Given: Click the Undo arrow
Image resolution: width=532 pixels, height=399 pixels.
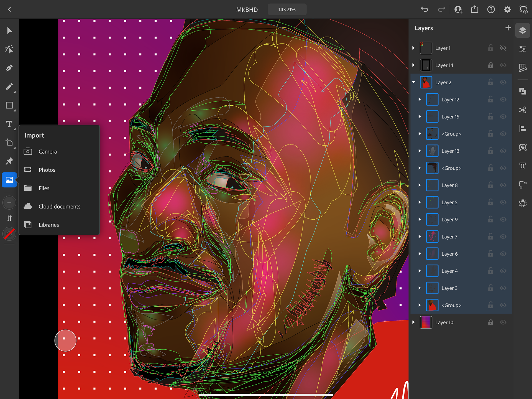Looking at the screenshot, I should click(x=424, y=9).
